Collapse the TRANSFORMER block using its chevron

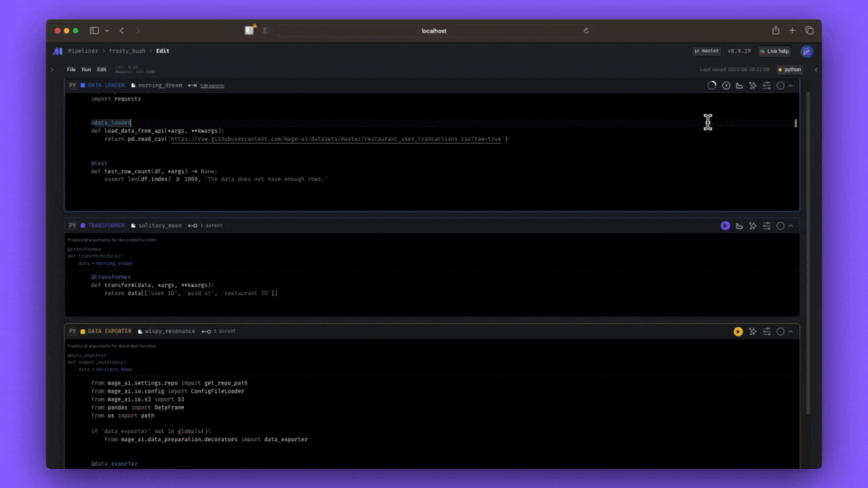(x=791, y=225)
